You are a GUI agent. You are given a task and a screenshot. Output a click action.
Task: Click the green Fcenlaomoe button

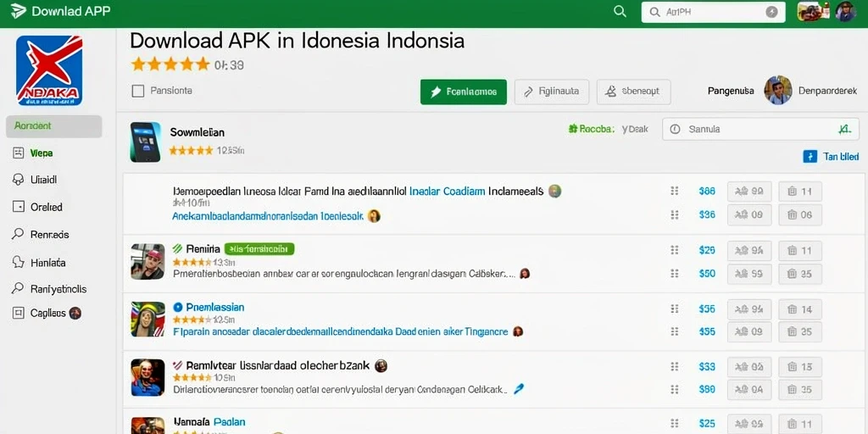tap(464, 92)
